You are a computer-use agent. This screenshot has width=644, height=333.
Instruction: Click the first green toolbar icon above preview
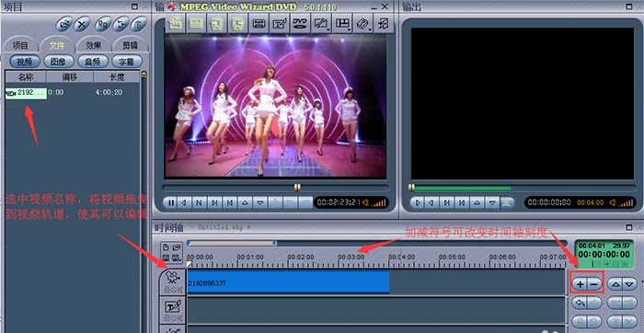pos(175,24)
